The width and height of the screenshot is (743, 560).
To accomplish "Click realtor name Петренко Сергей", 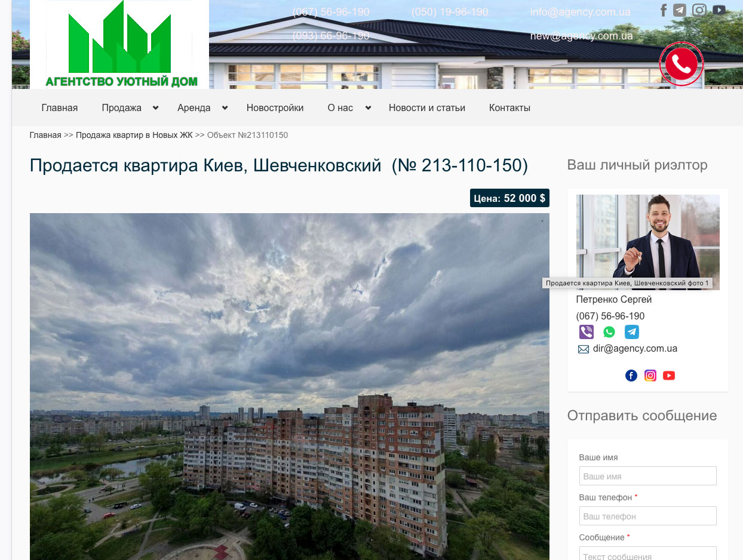I will [614, 300].
